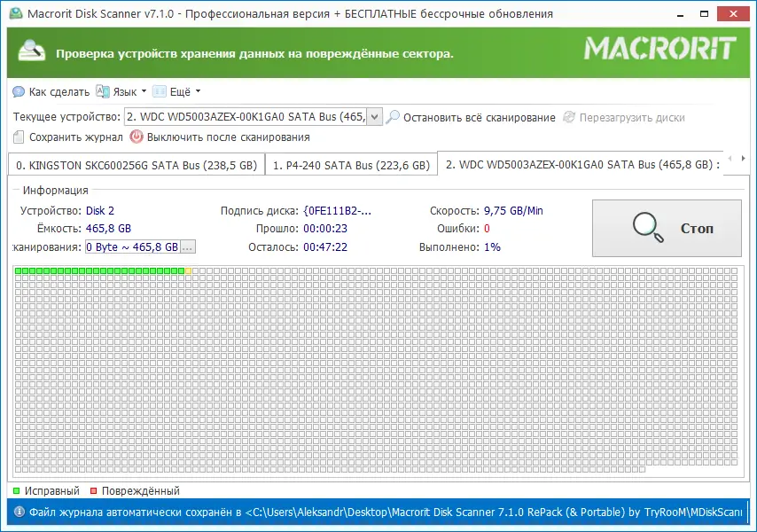This screenshot has width=757, height=532.
Task: Click the first green scanned sector block
Action: [18, 270]
